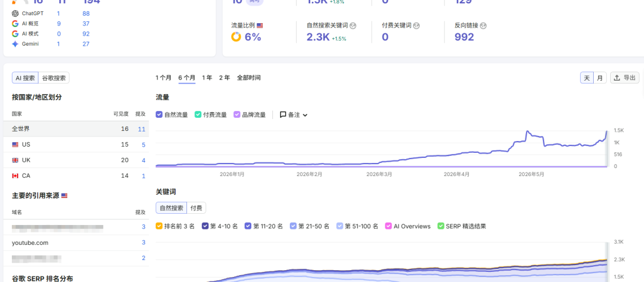Click the globe icon beside 自然搜索关键词

pyautogui.click(x=353, y=25)
